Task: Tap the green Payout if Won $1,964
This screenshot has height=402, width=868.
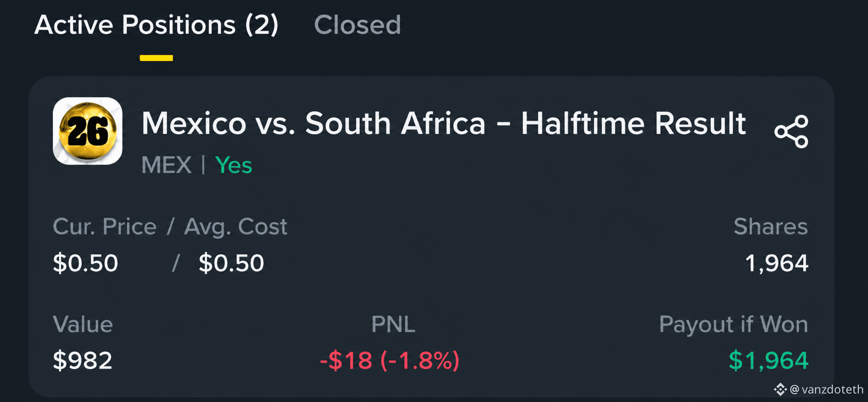Action: point(768,360)
